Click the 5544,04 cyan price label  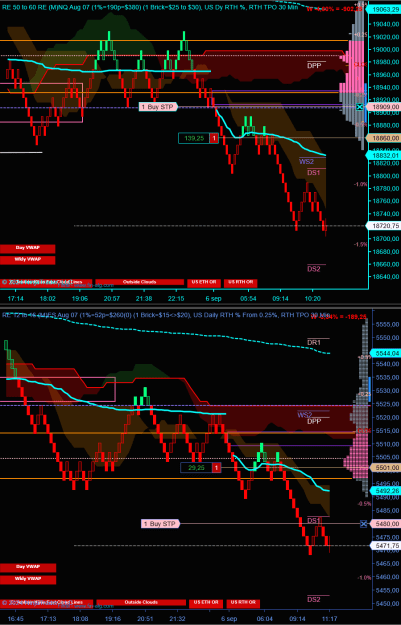(x=385, y=353)
